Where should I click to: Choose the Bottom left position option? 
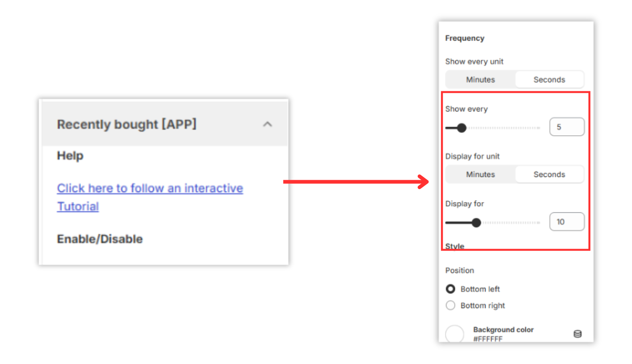tap(450, 289)
